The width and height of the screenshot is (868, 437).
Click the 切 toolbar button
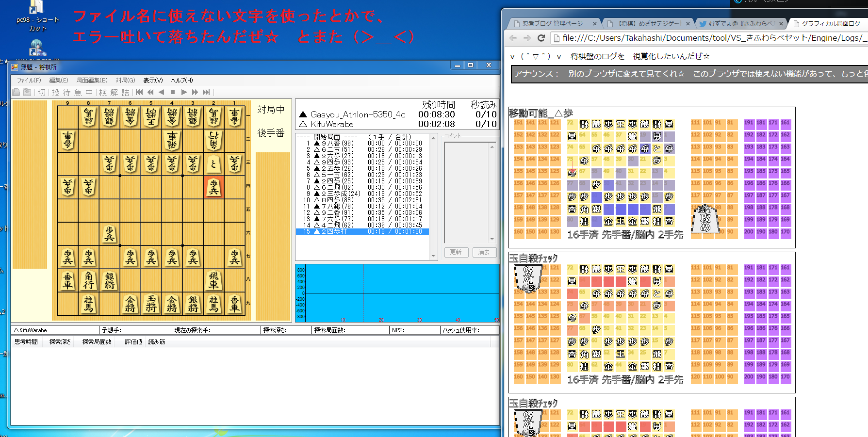tap(42, 92)
